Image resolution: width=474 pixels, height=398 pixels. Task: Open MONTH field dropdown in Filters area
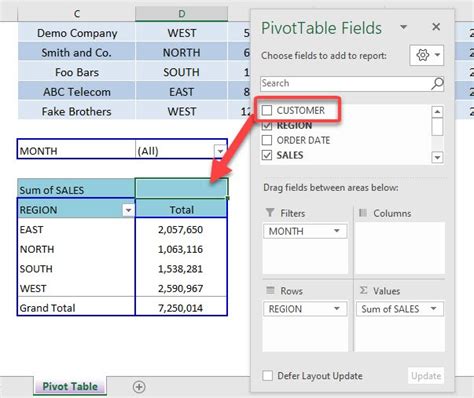(x=337, y=231)
